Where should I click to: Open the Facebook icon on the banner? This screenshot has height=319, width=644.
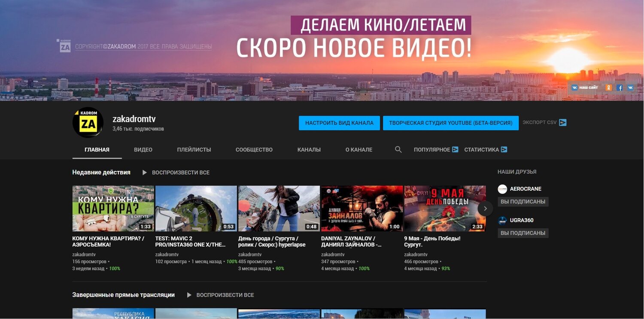point(620,88)
